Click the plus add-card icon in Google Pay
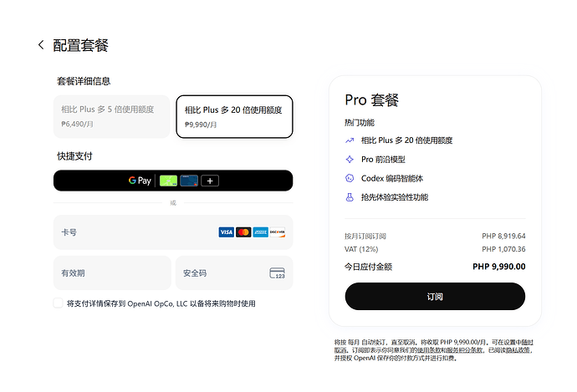 tap(210, 181)
